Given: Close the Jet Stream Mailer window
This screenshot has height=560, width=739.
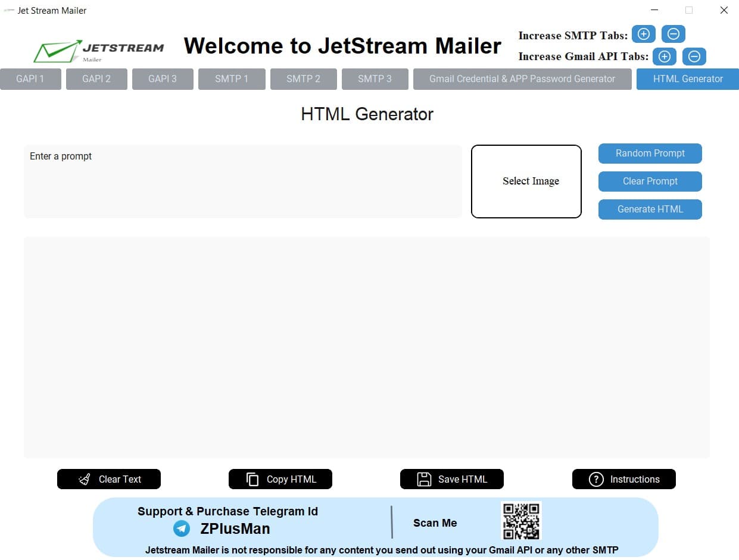Looking at the screenshot, I should 724,10.
